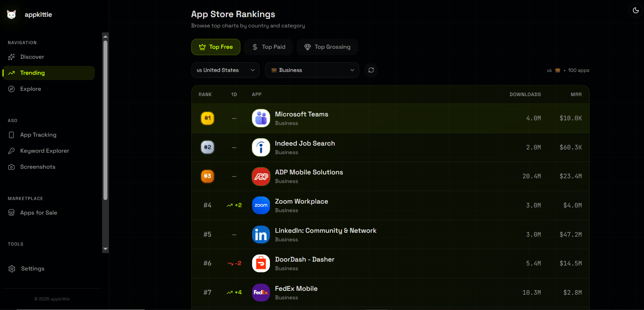The width and height of the screenshot is (644, 310).
Task: Click the #4 rank number
Action: click(207, 205)
